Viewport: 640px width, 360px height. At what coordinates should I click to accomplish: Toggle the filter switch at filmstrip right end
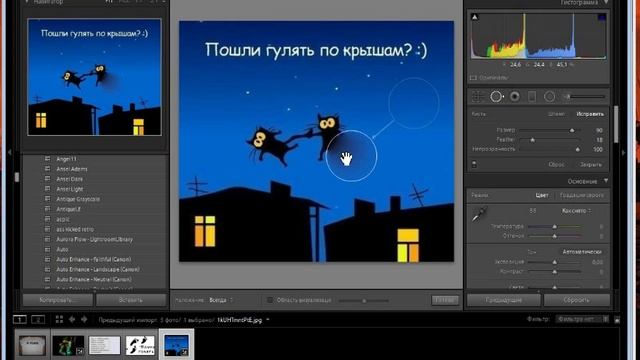coord(617,320)
